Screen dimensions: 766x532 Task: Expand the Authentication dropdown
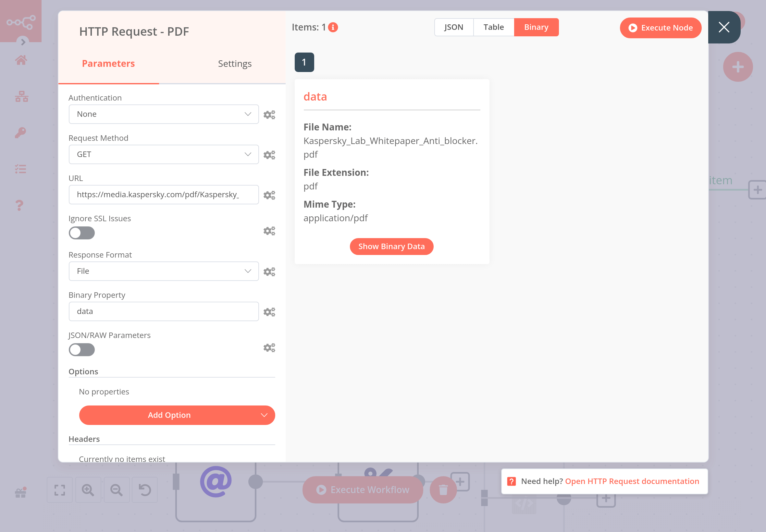163,114
